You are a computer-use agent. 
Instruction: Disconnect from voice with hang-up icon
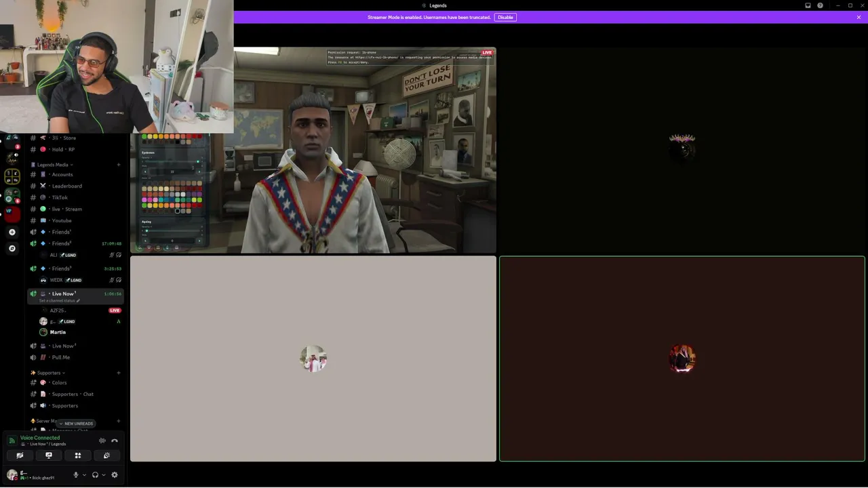[x=115, y=441]
